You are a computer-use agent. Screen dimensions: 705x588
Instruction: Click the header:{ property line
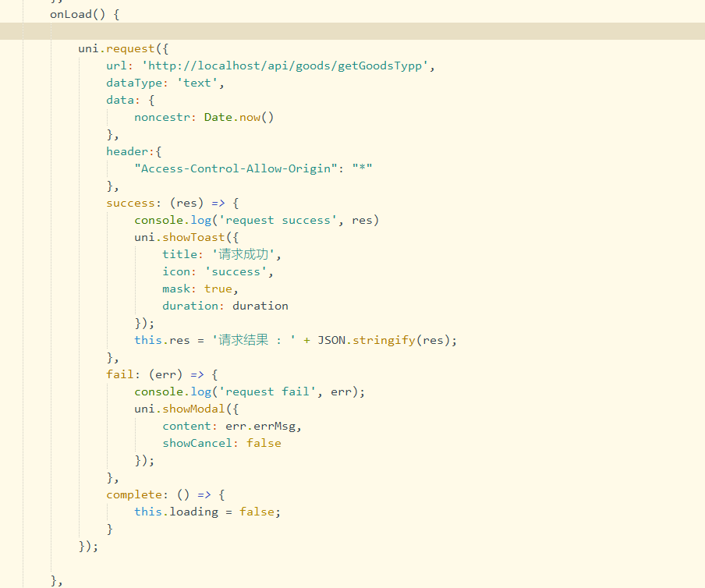click(x=134, y=151)
